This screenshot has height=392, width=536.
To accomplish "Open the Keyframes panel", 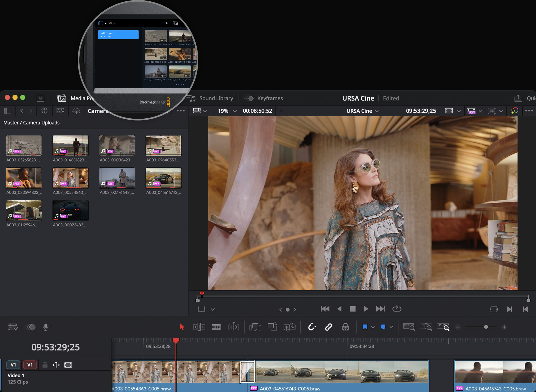I will coord(263,98).
